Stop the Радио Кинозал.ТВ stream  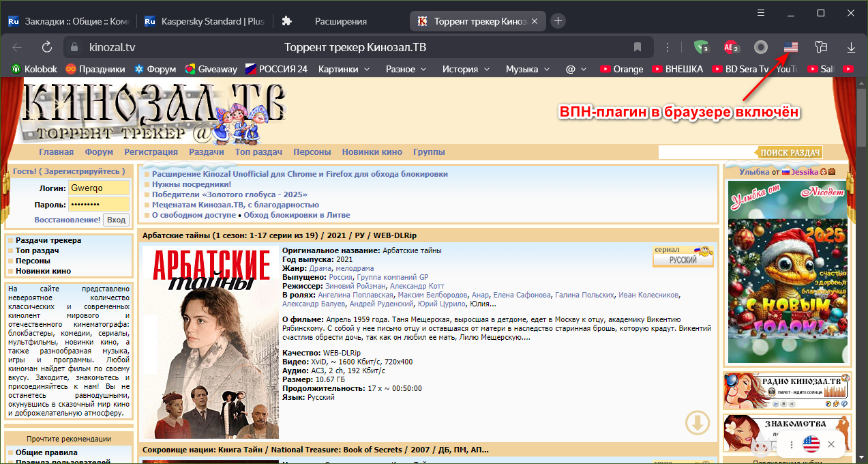tap(783, 403)
